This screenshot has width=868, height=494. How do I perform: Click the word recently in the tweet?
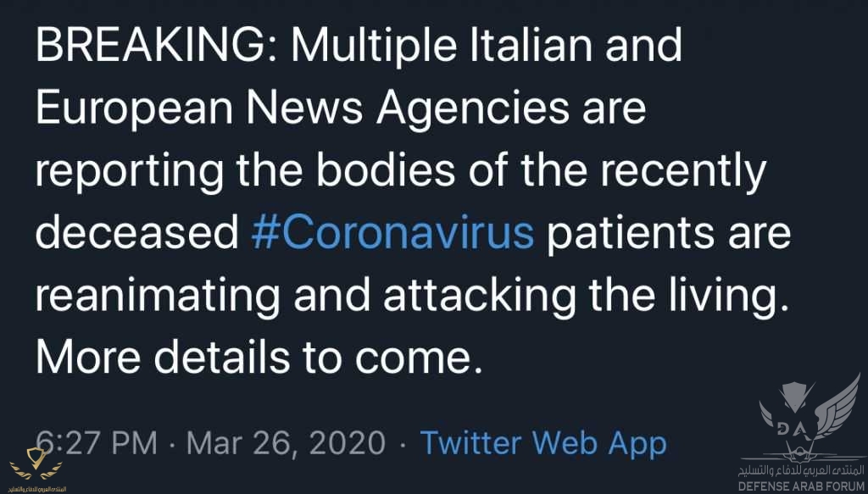click(683, 173)
